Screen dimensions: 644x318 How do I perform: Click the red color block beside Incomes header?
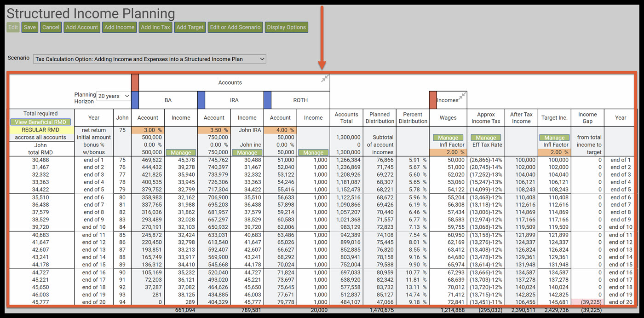coord(433,100)
